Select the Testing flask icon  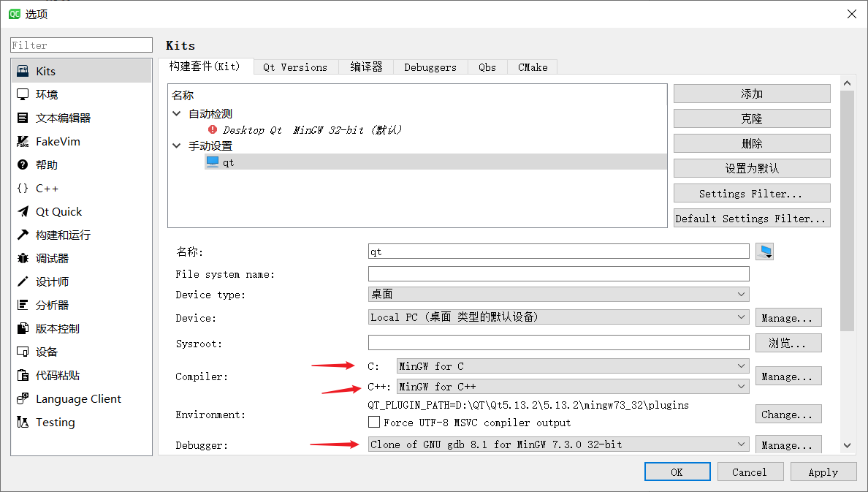(23, 423)
